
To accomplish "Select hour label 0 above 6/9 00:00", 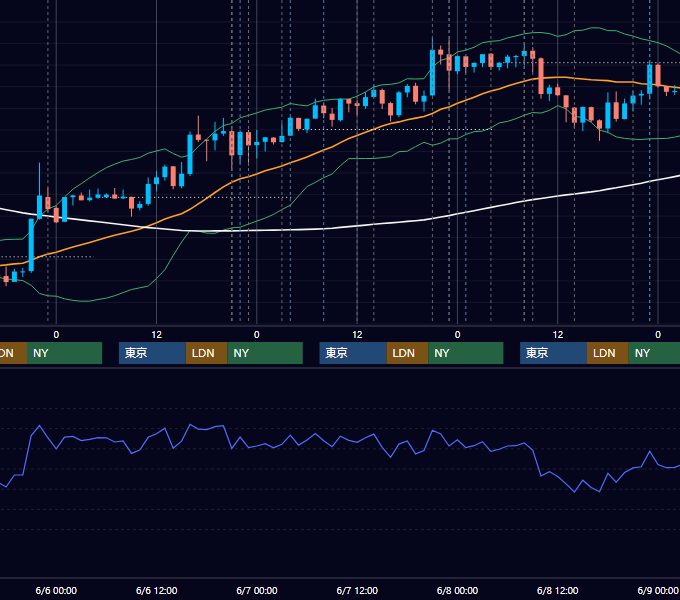I will [x=658, y=335].
